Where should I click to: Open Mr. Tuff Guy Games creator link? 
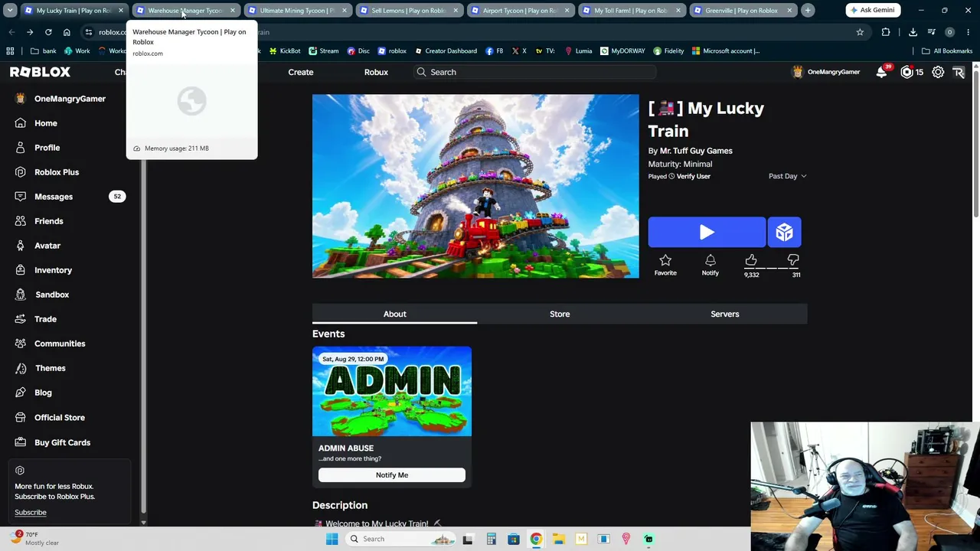point(696,151)
